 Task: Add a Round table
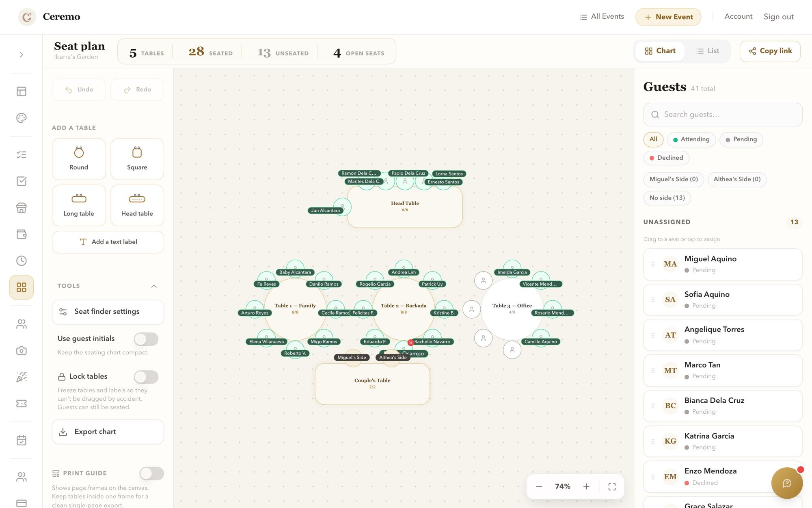(79, 159)
